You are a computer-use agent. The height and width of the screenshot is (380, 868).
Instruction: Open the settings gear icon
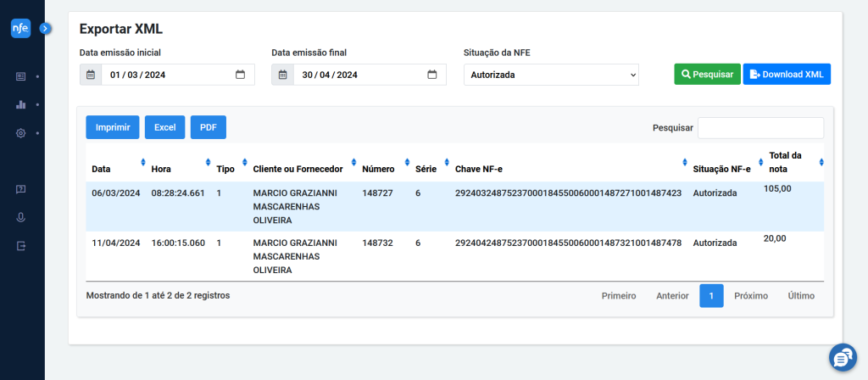pyautogui.click(x=21, y=133)
